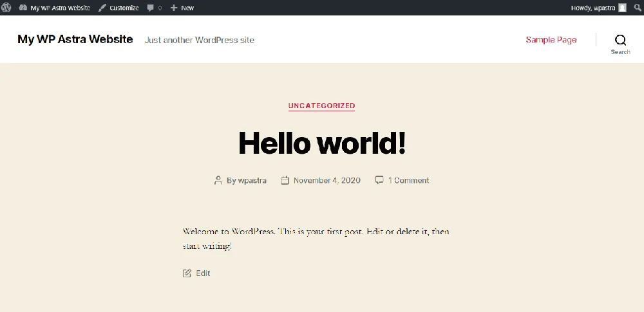This screenshot has height=312, width=644.
Task: Click the admin bar search magnifier icon
Action: [638, 7]
